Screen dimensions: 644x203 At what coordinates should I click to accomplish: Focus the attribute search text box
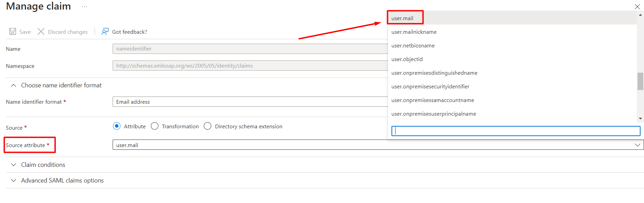coord(516,131)
